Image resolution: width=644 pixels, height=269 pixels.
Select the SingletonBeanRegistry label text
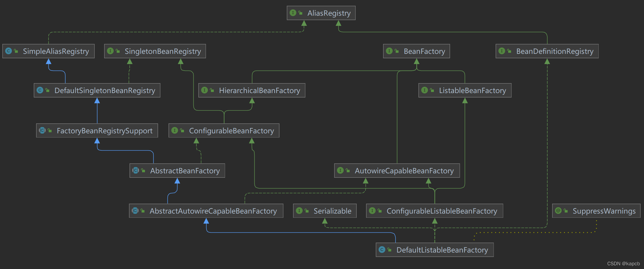(x=163, y=51)
